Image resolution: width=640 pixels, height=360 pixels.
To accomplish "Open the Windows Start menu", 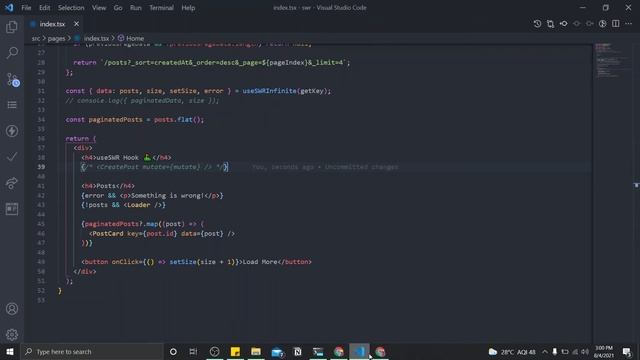I will tap(10, 351).
